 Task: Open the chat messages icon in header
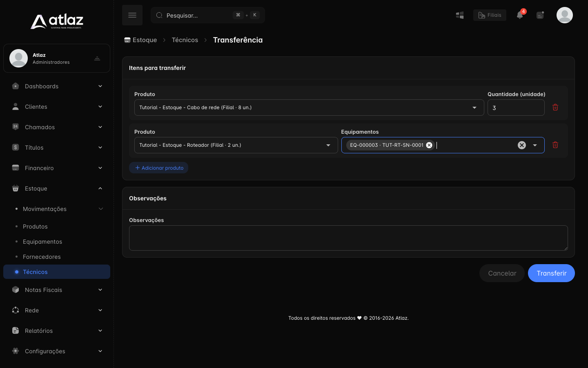(540, 15)
